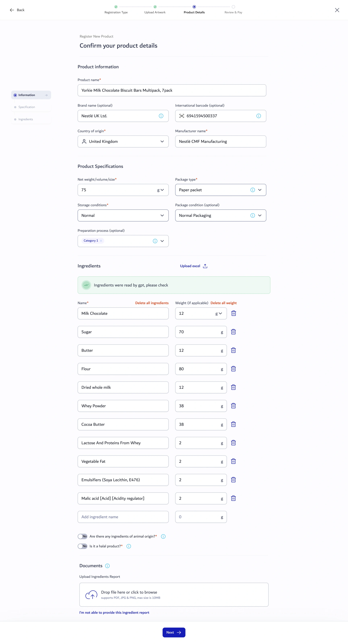This screenshot has height=644, width=348.
Task: Go to Upload Artwork step
Action: 155,10
